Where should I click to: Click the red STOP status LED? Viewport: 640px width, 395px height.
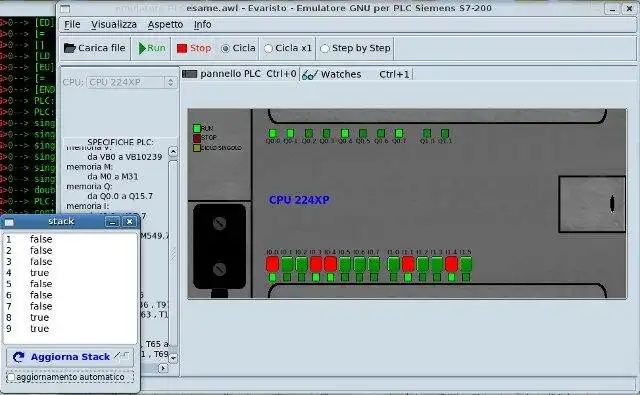pos(197,138)
